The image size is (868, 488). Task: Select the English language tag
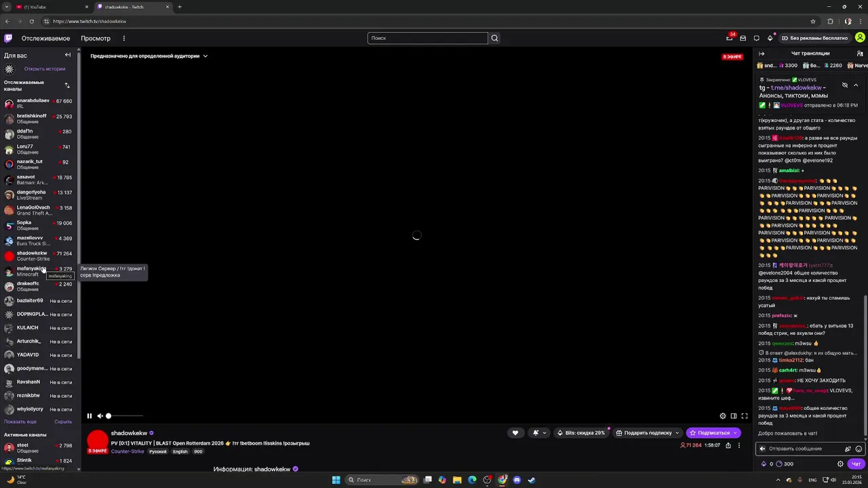tap(180, 451)
